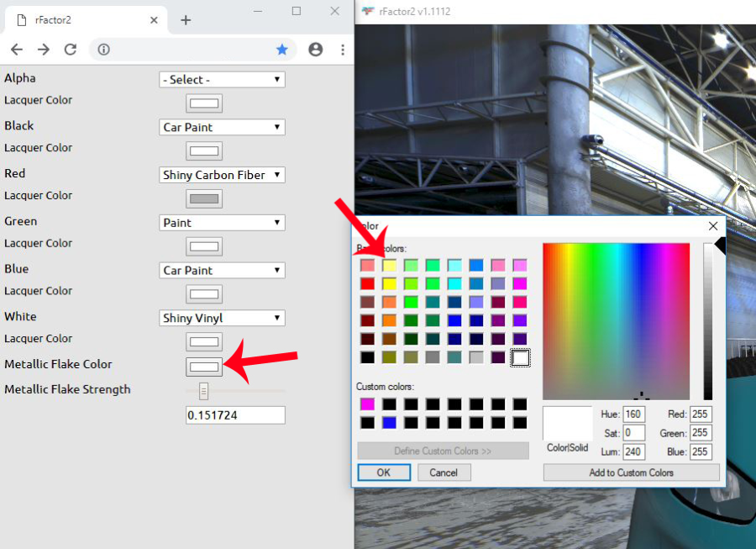Pick Lacquer Color swatch under Blue
This screenshot has width=756, height=549.
point(204,293)
